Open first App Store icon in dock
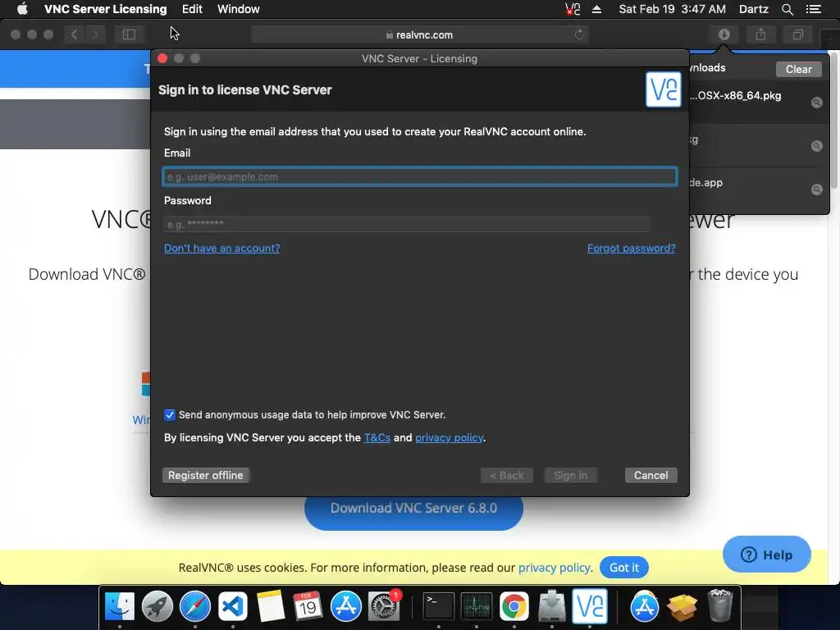The image size is (840, 630). [x=346, y=606]
